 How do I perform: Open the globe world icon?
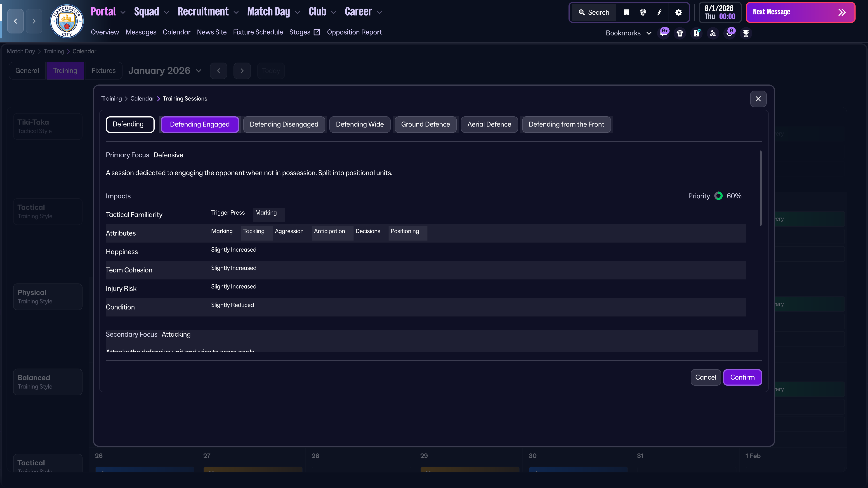643,12
